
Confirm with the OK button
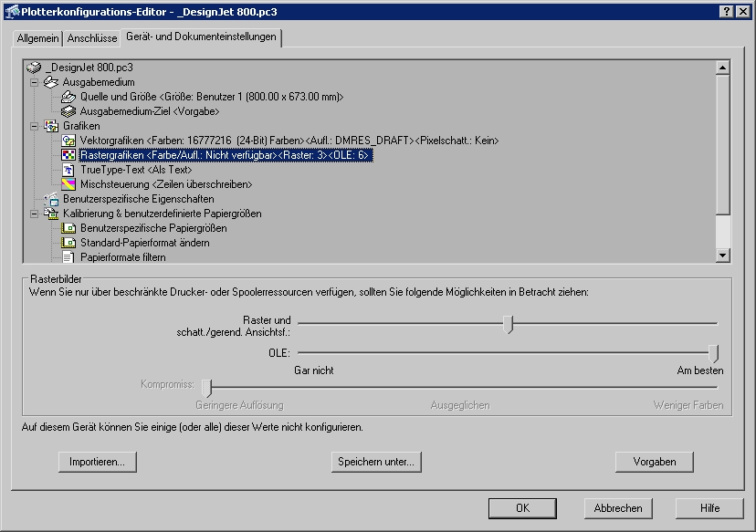[x=522, y=508]
